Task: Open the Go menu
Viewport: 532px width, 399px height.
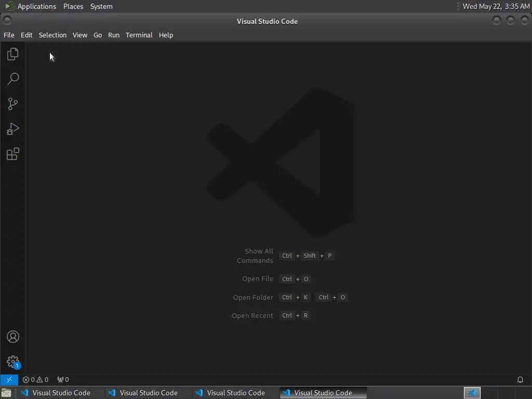Action: point(98,35)
